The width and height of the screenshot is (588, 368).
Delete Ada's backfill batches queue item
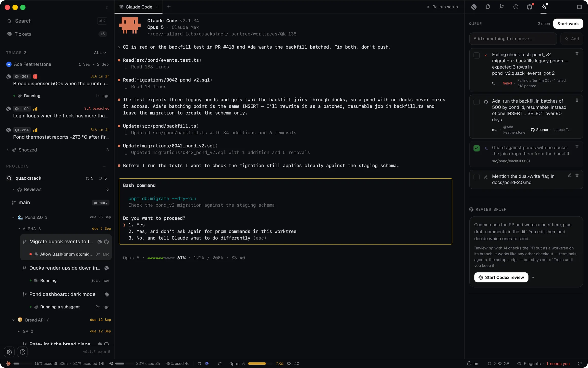[x=577, y=100]
